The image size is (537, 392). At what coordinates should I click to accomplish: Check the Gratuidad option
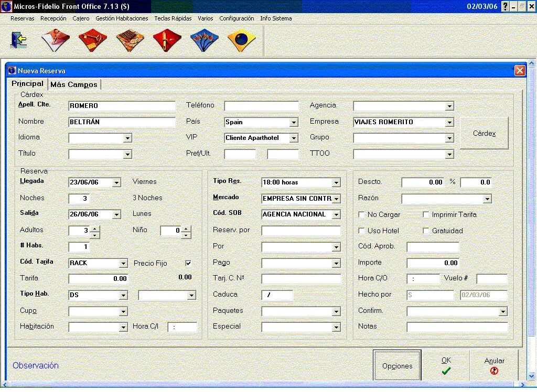(426, 231)
